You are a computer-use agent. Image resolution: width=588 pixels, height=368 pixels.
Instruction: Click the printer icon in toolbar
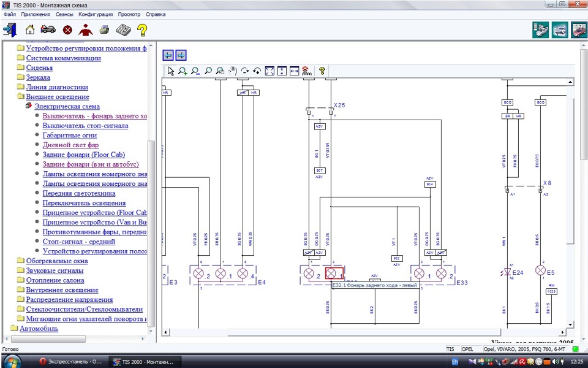(104, 29)
